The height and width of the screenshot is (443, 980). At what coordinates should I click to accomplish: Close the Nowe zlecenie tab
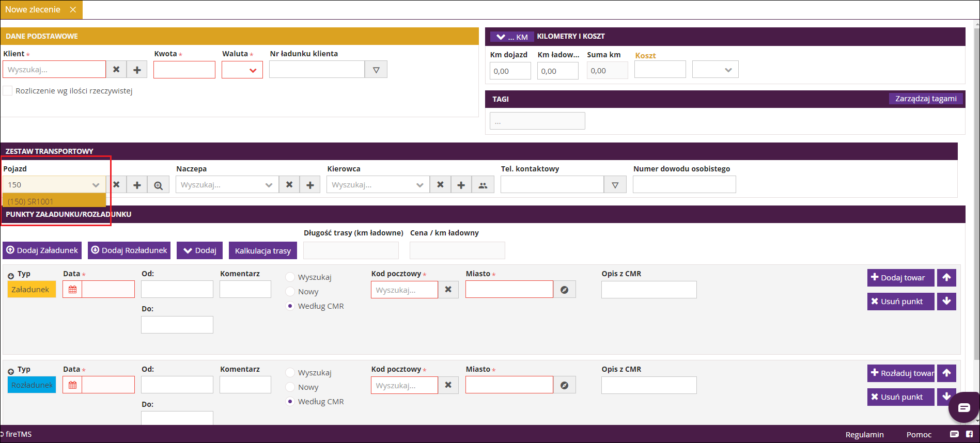pyautogui.click(x=73, y=10)
